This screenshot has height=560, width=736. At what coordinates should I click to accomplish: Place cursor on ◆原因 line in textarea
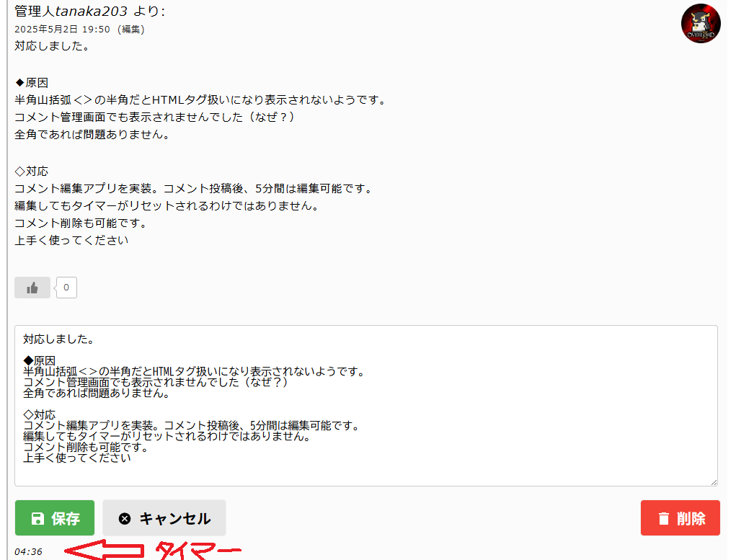click(40, 360)
